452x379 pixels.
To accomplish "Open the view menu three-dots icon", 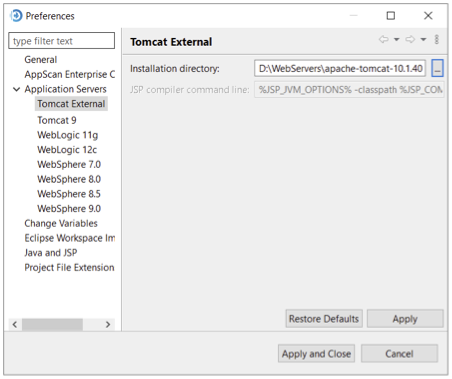I will [437, 40].
